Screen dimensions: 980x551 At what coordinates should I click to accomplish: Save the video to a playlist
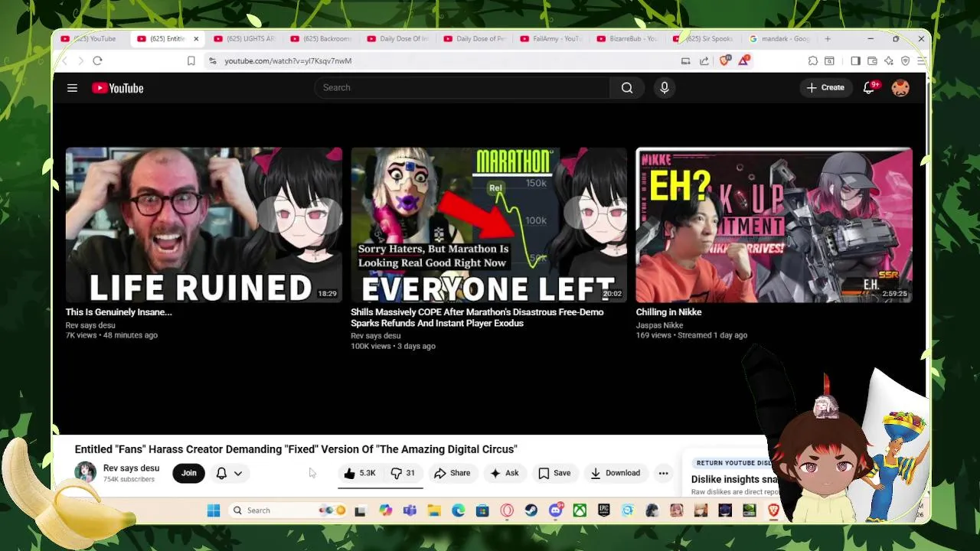coord(554,473)
